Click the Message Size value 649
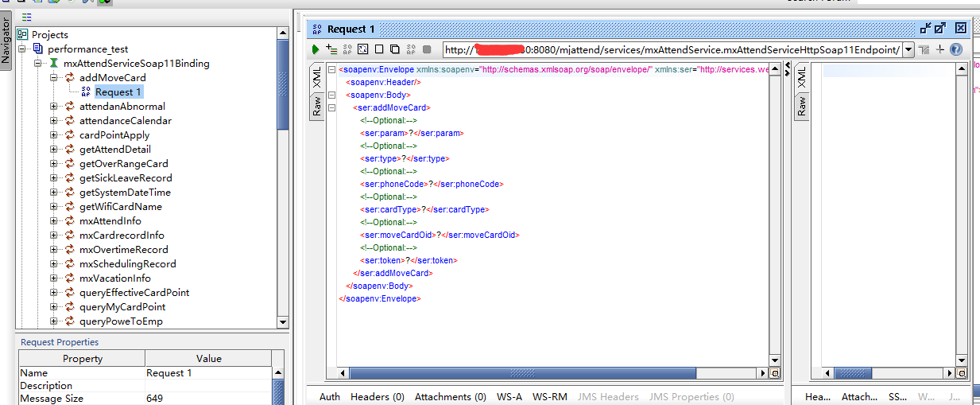Image resolution: width=980 pixels, height=405 pixels. pos(207,398)
